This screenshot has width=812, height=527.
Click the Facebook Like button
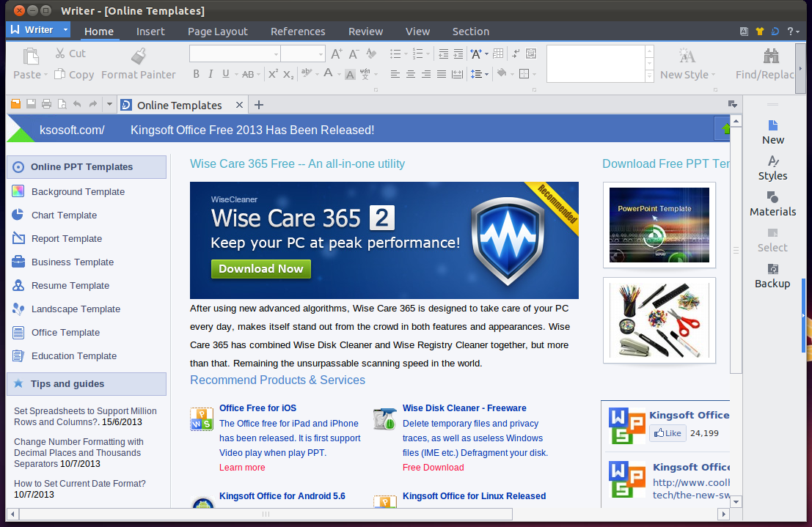click(x=667, y=432)
